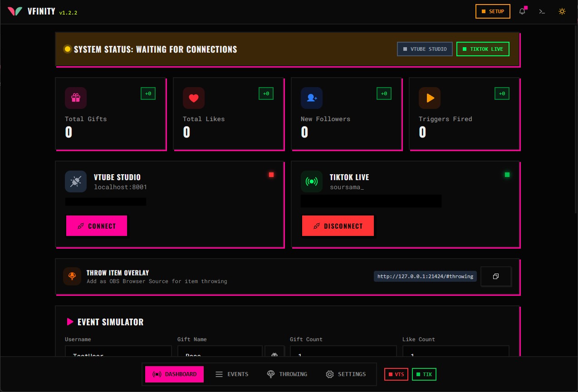Click the Gift Count input field
578x392 pixels.
tap(343, 352)
